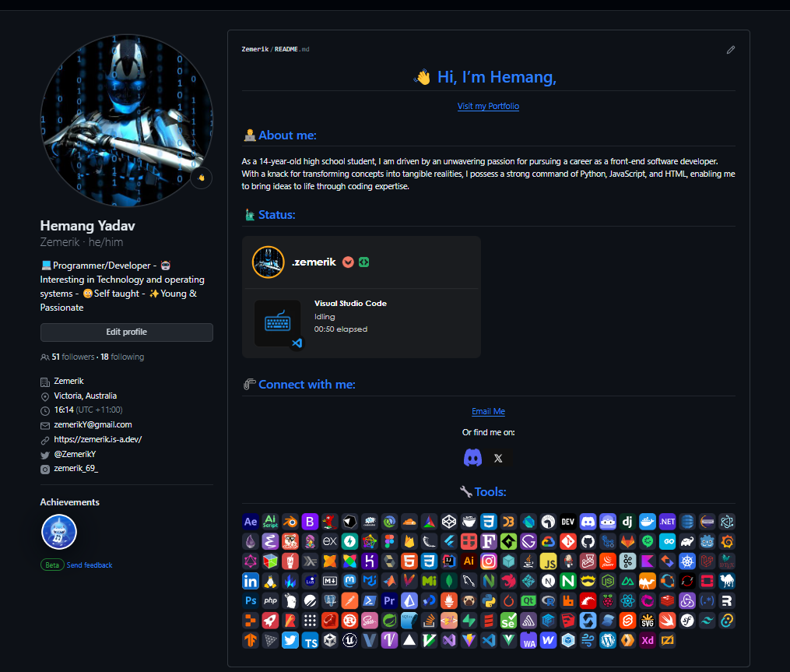The height and width of the screenshot is (672, 790).
Task: Select the WordPress icon in the Tools grid
Action: point(606,639)
